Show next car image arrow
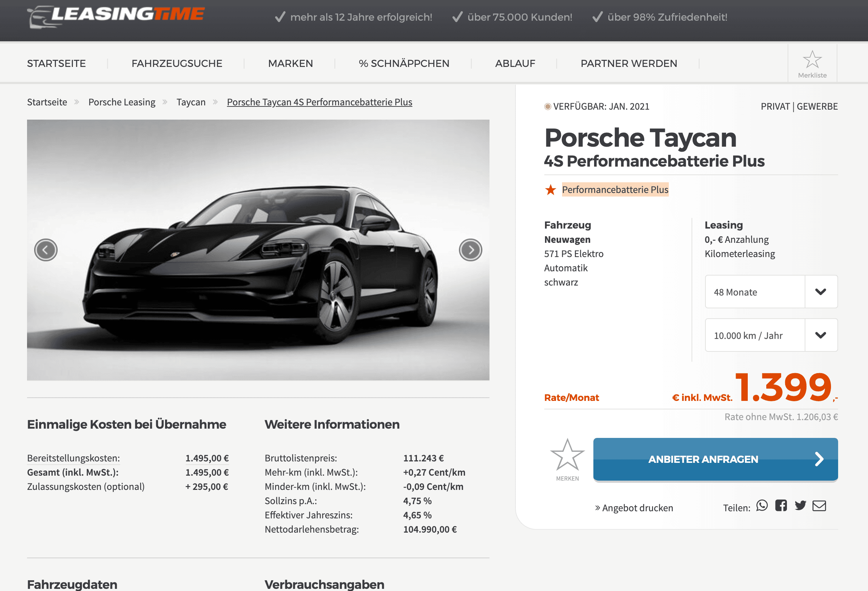This screenshot has width=868, height=591. [x=470, y=250]
